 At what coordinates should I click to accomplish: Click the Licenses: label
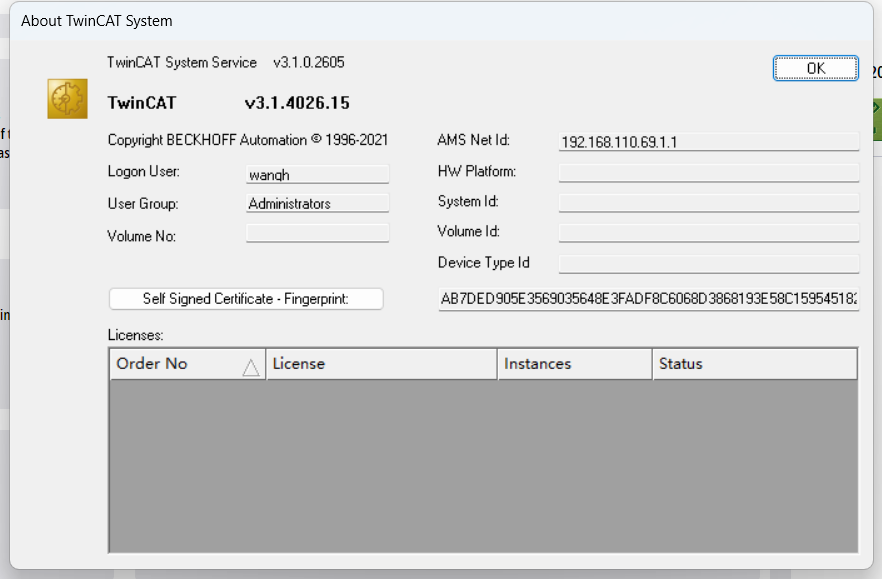(x=136, y=335)
